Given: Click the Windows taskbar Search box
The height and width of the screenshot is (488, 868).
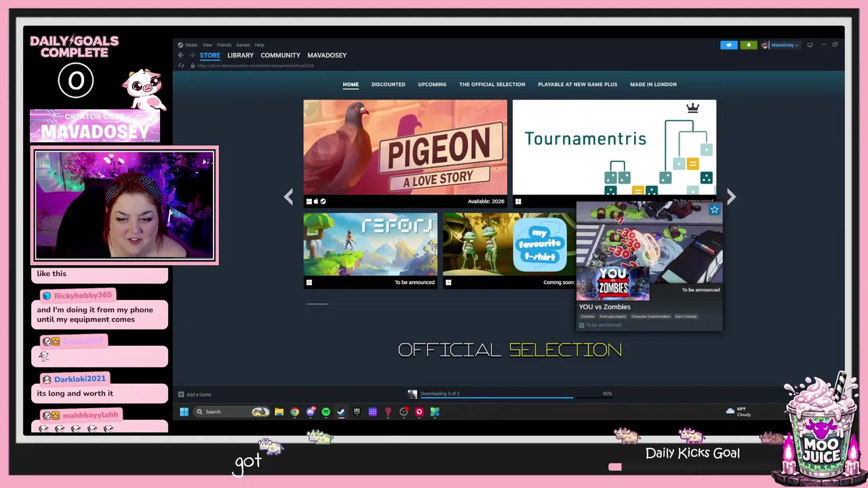Looking at the screenshot, I should pos(231,411).
